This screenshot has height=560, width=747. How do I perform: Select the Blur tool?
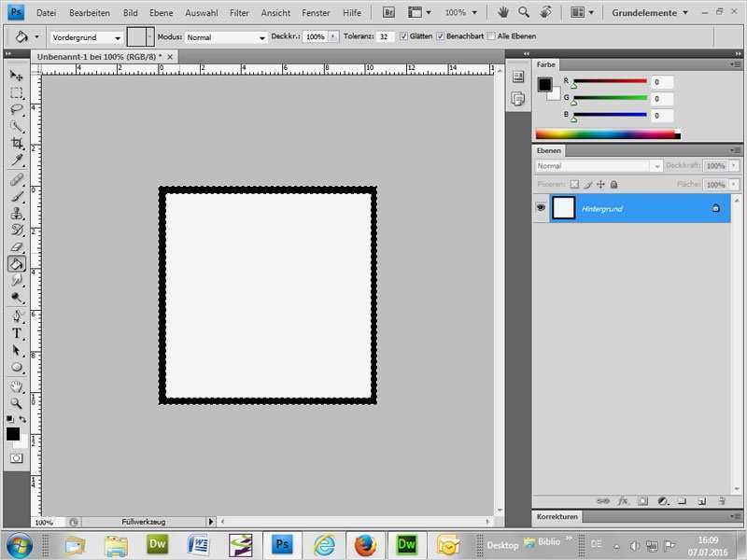(16, 281)
